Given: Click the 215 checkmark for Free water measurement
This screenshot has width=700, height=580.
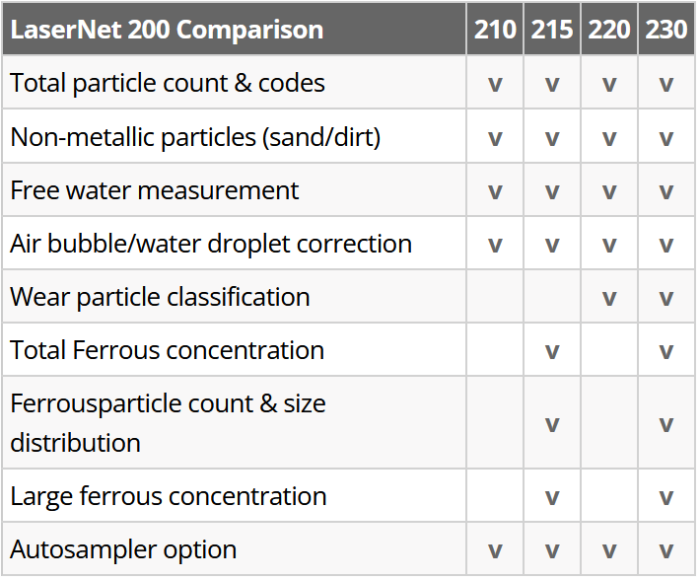Looking at the screenshot, I should pos(552,191).
